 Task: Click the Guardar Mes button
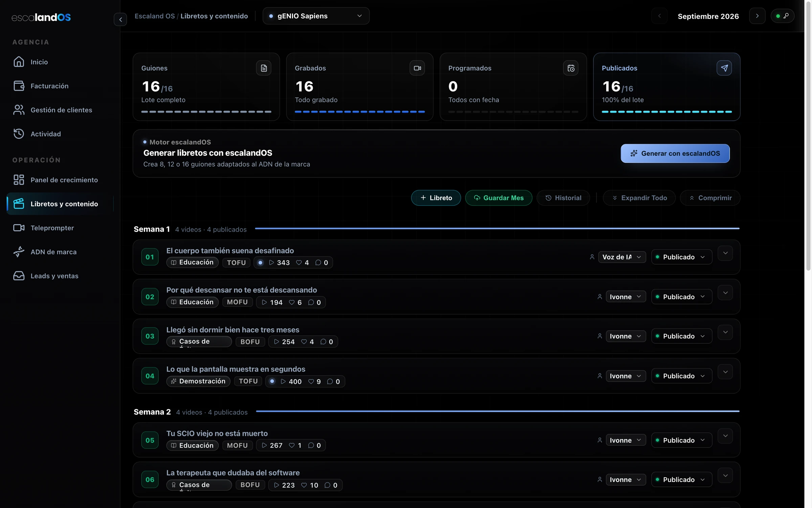tap(498, 198)
